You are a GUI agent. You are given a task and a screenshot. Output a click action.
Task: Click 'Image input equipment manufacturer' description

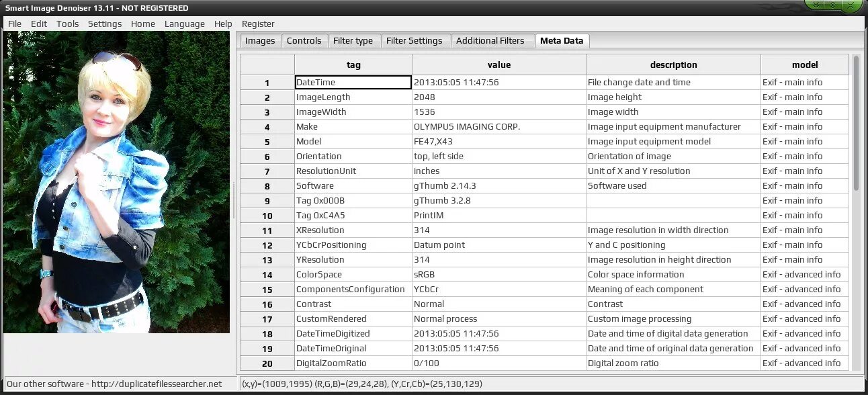click(x=673, y=127)
